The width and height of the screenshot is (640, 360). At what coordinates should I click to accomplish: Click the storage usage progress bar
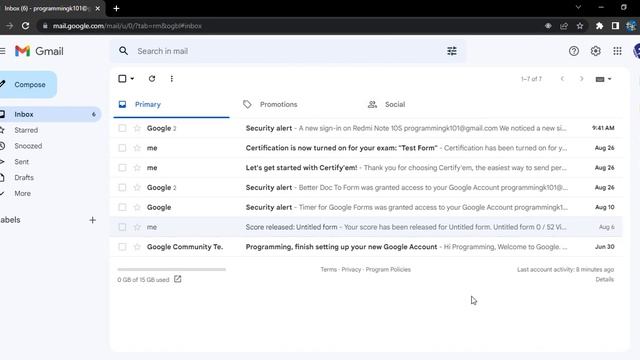(x=171, y=269)
